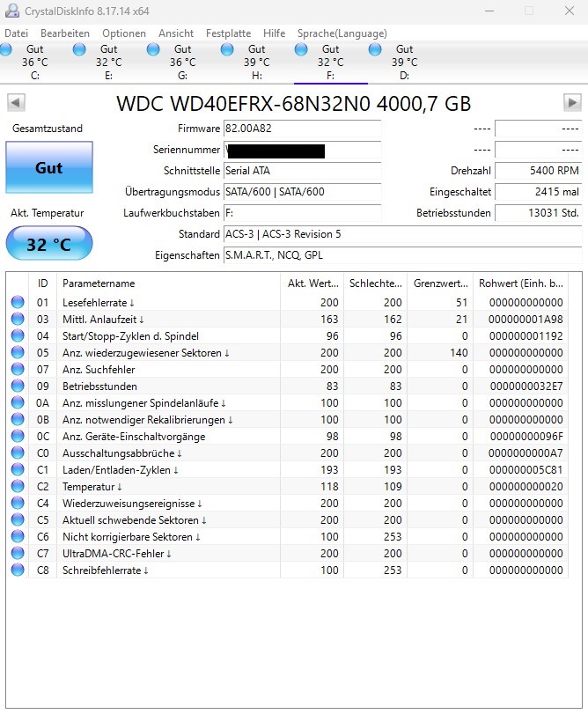Click Rohwert (Einh. b... column header

click(x=520, y=283)
